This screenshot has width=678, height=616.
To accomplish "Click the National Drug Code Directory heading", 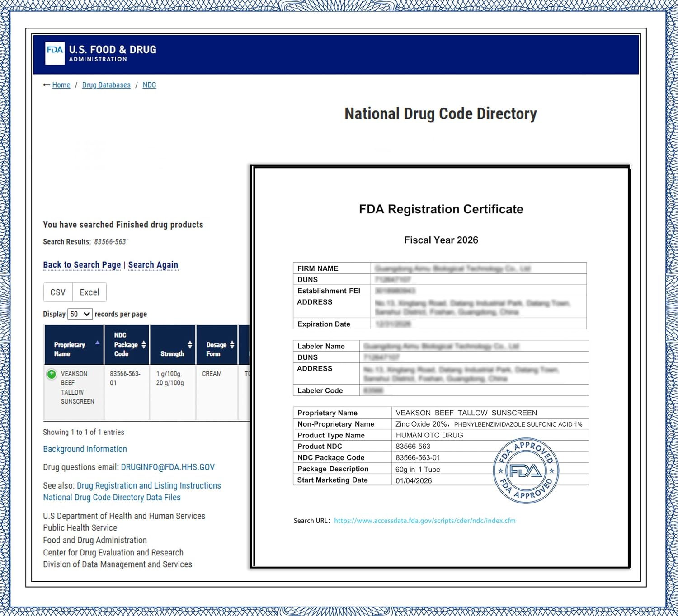I will [441, 114].
